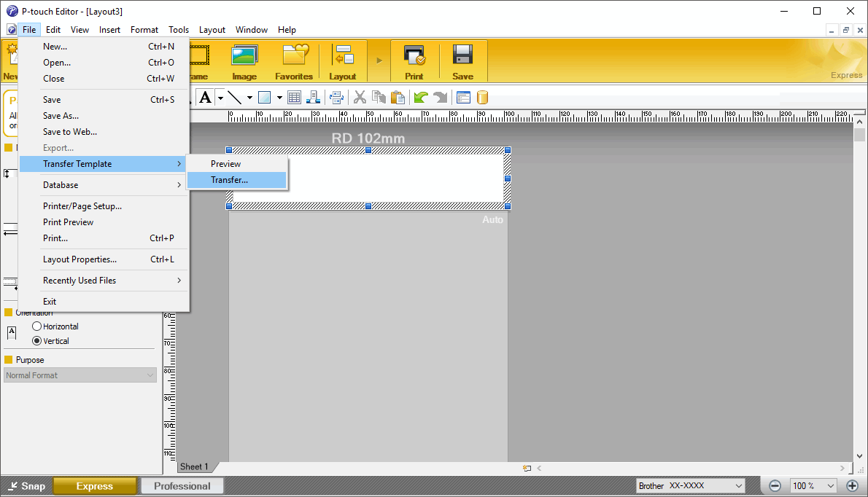This screenshot has height=497, width=868.
Task: Choose Transfer... from the submenu
Action: [x=237, y=180]
